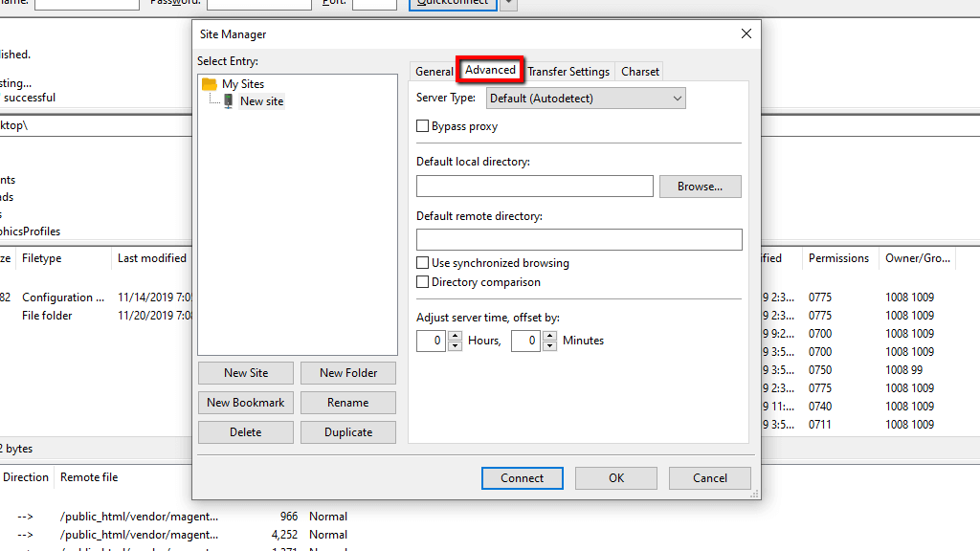Open the Server Type combo box
This screenshot has height=551, width=980.
(x=585, y=98)
